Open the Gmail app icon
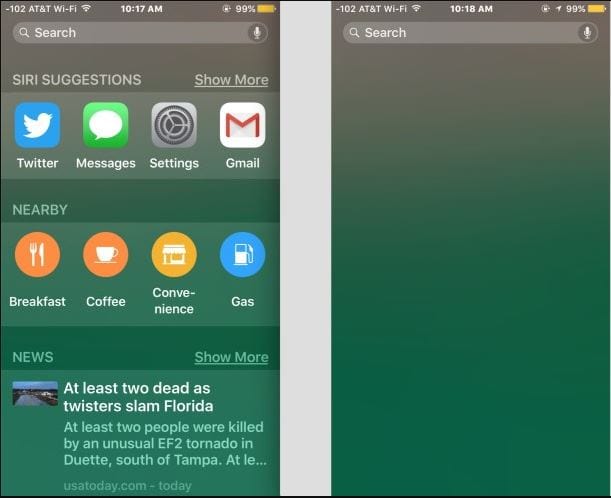 (242, 125)
